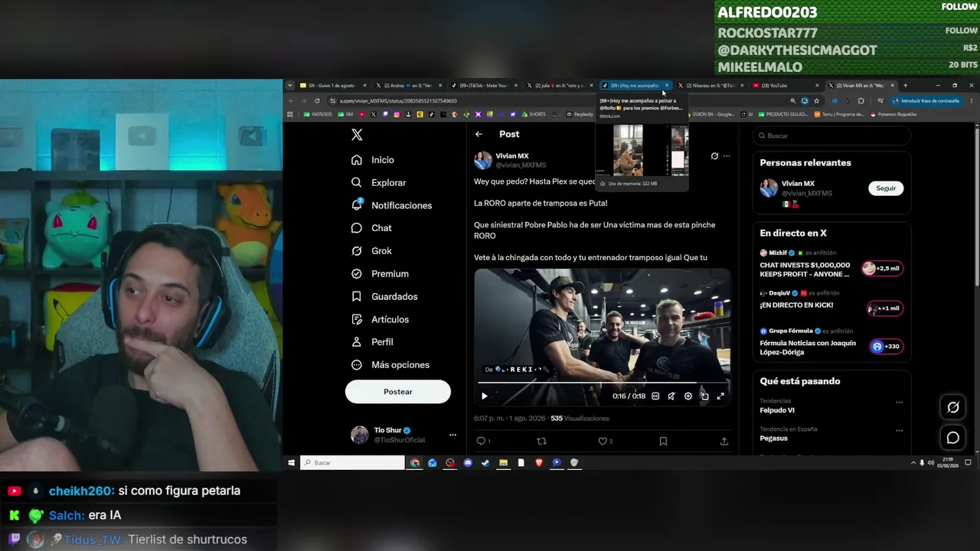Open the floating Grok button
Viewport: 980px width, 551px height.
coord(953,408)
